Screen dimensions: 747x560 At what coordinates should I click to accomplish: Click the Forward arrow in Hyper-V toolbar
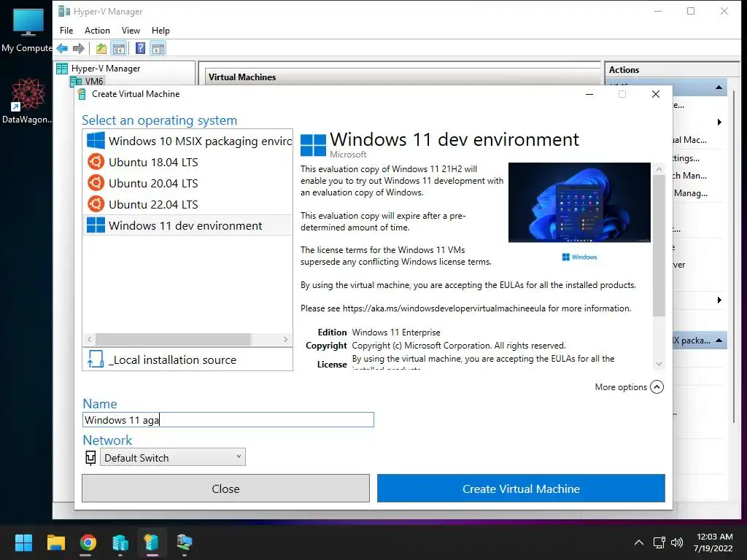[79, 48]
